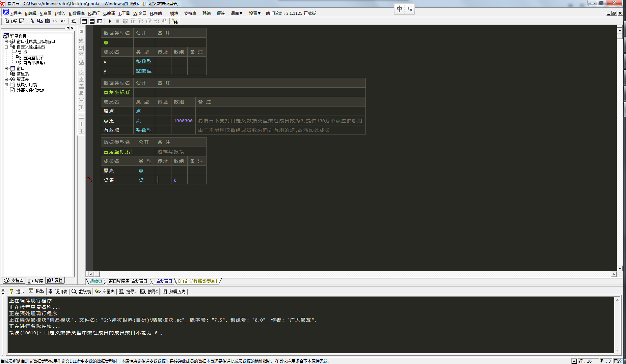
Task: Click the 模块 assistant button
Action: point(174,13)
